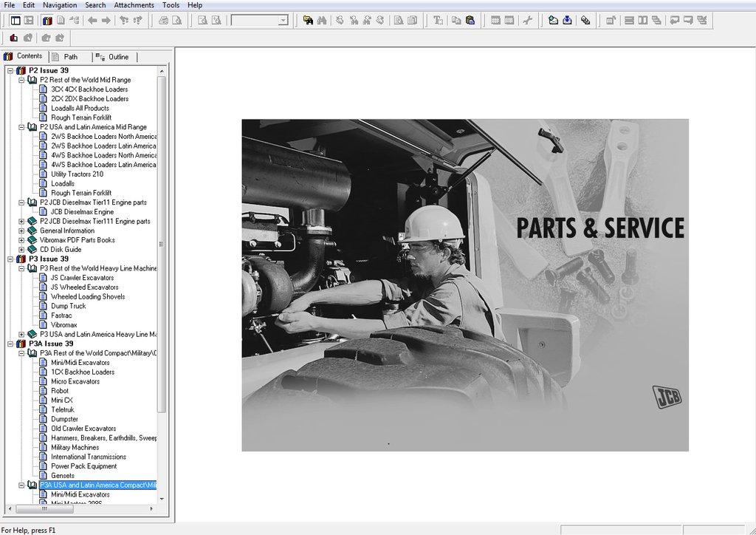This screenshot has height=535, width=756.
Task: Open JS Crawler Excavators in the tree
Action: click(x=82, y=278)
